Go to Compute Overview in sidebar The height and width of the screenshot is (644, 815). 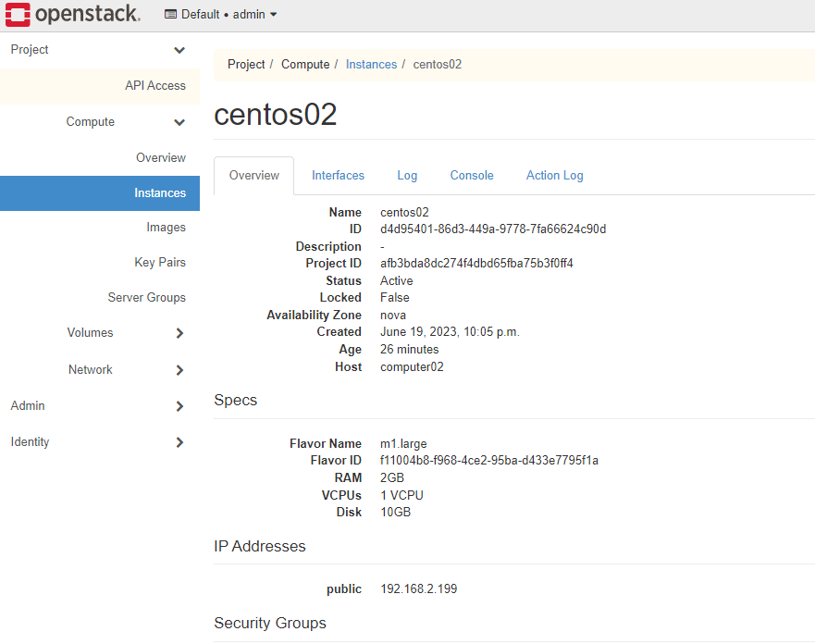[160, 158]
